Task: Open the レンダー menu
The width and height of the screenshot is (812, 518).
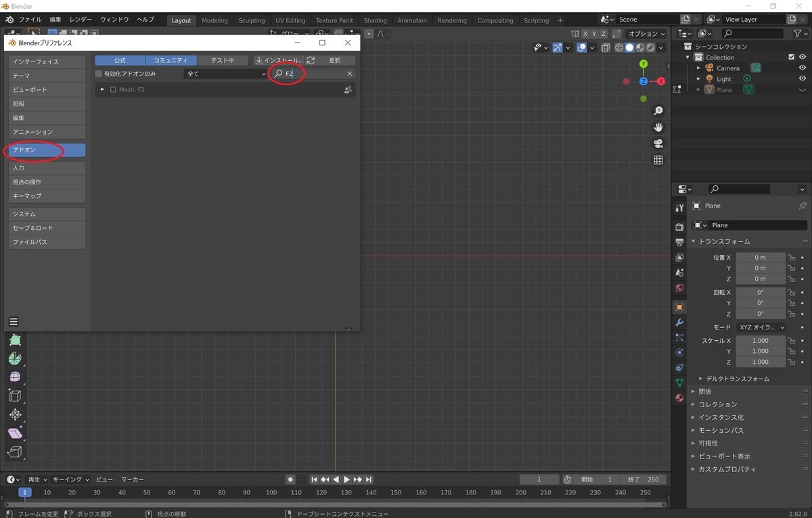Action: (81, 20)
